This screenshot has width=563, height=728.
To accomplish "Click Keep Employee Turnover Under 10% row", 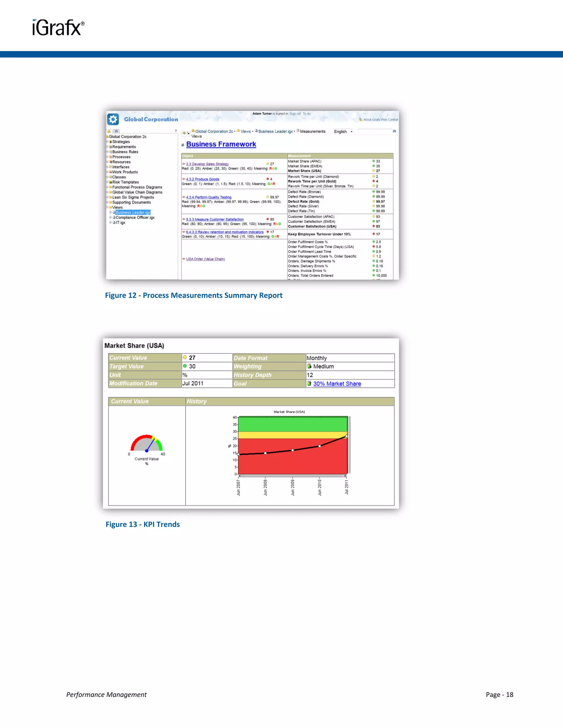I will (x=340, y=234).
